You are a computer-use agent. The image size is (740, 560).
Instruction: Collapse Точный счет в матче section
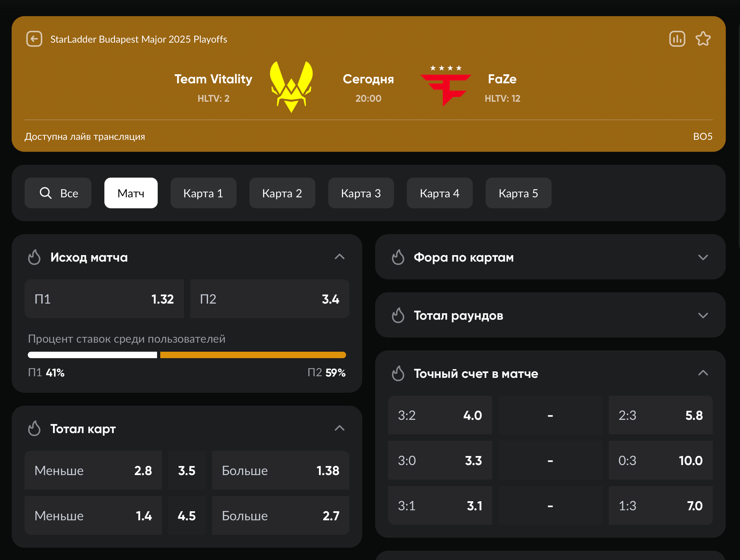[x=703, y=373]
